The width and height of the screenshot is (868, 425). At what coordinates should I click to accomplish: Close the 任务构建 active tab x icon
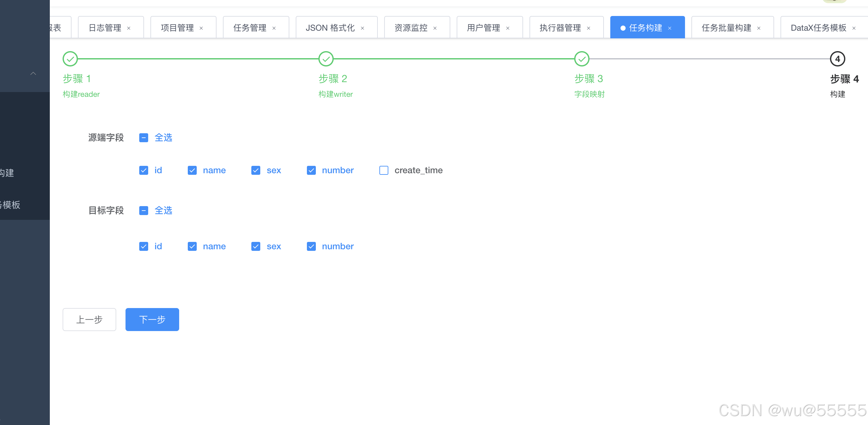[x=670, y=28]
